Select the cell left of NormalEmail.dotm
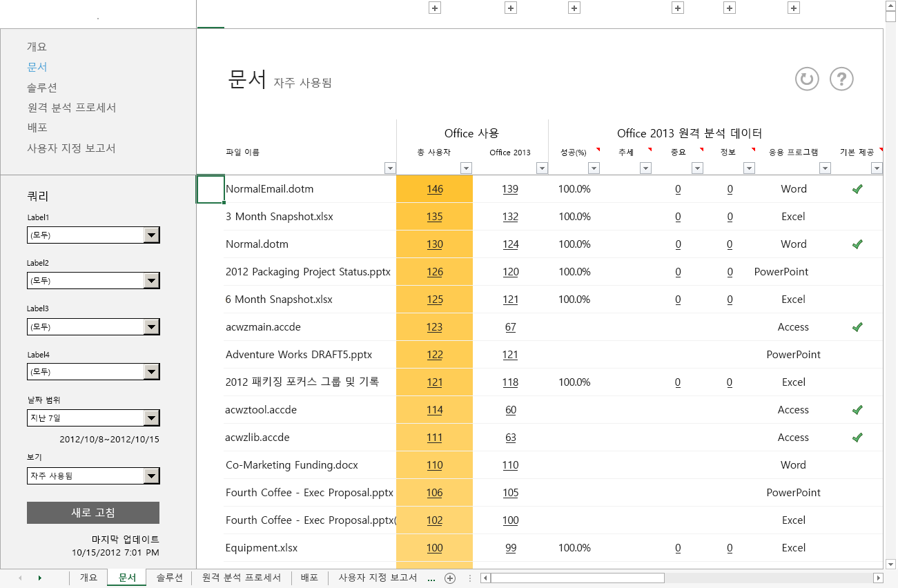Image resolution: width=898 pixels, height=588 pixels. pos(211,189)
